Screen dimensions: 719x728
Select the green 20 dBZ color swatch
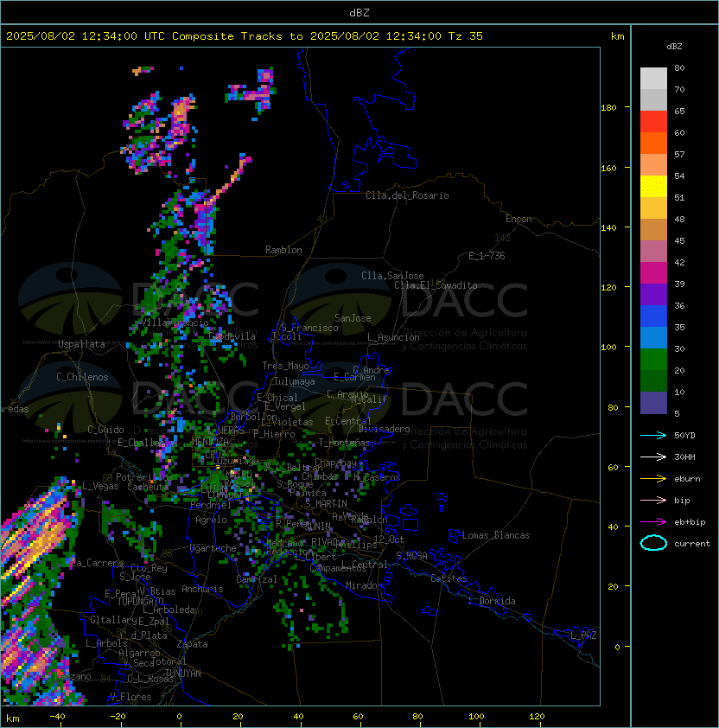point(653,360)
